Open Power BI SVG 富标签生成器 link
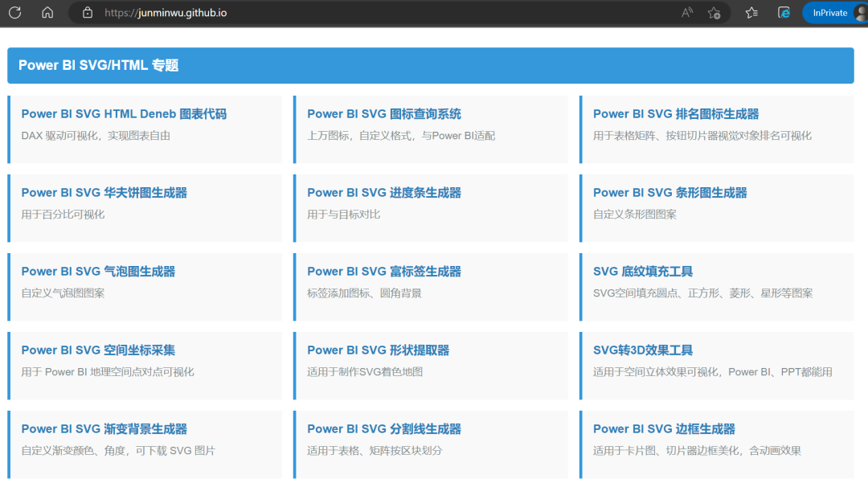The image size is (868, 479). [x=384, y=272]
